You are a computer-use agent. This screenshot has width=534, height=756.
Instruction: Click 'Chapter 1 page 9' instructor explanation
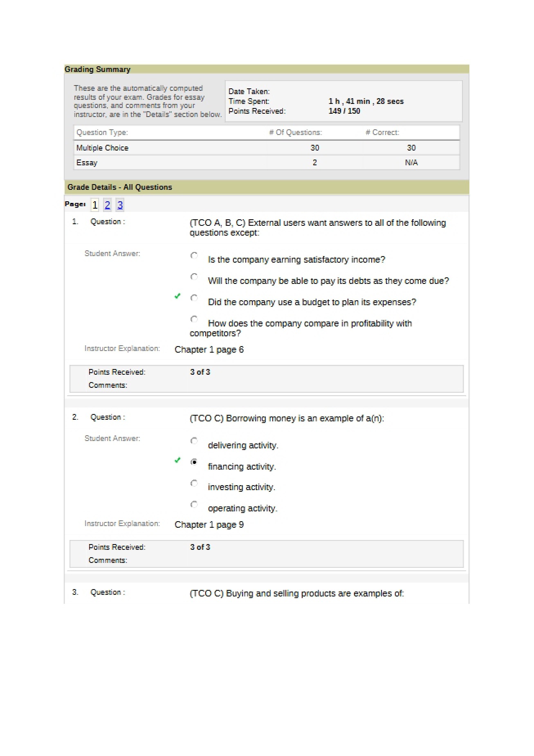point(209,525)
